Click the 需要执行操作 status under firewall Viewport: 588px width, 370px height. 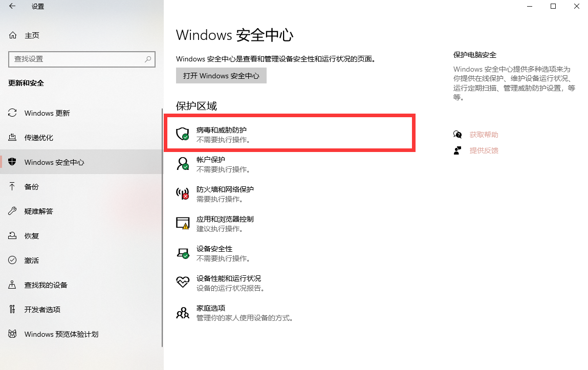(x=220, y=199)
